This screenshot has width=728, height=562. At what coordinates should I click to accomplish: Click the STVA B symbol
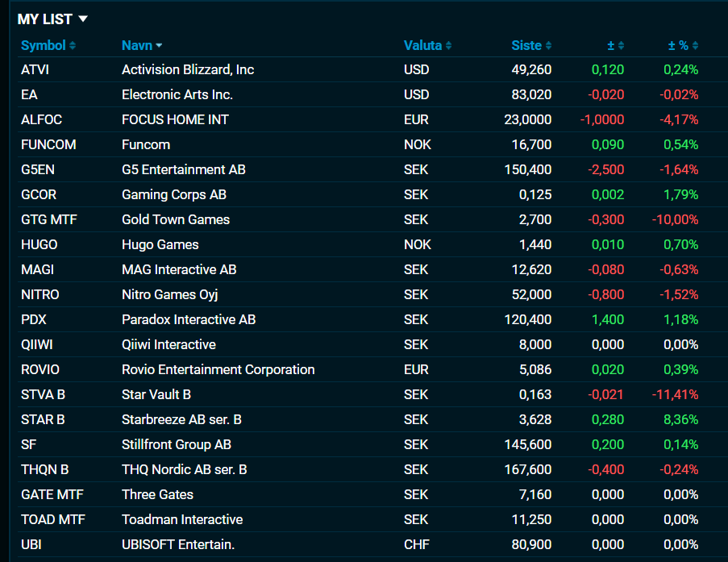coord(43,395)
